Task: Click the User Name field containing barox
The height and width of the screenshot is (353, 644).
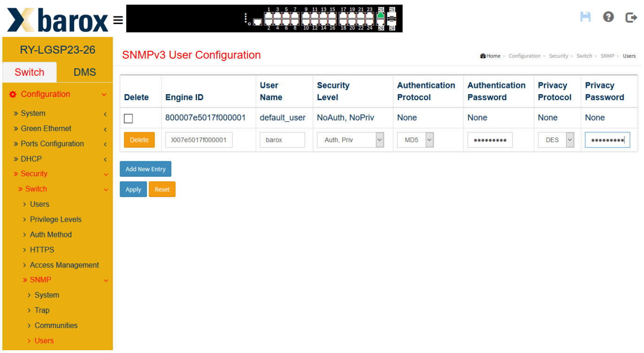Action: coord(283,140)
